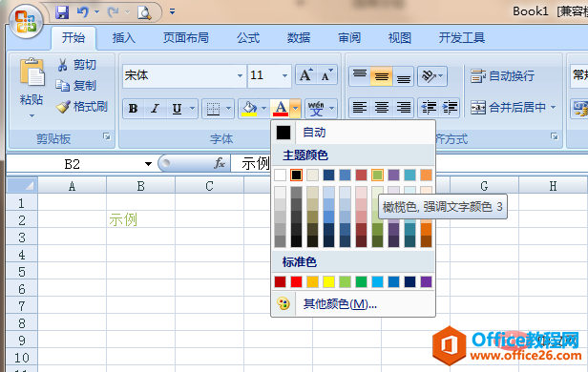Customize the quick access toolbar dropdown
Screen dimensions: 588x372
(172, 12)
